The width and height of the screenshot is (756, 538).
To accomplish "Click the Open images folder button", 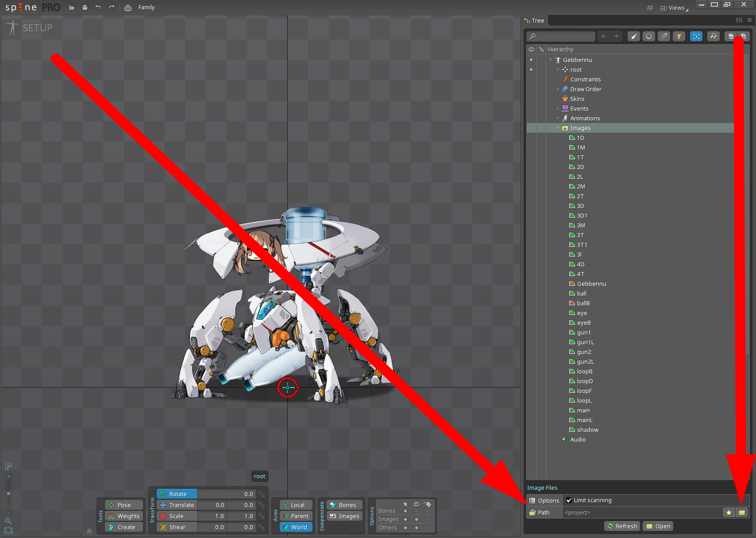I will [658, 526].
